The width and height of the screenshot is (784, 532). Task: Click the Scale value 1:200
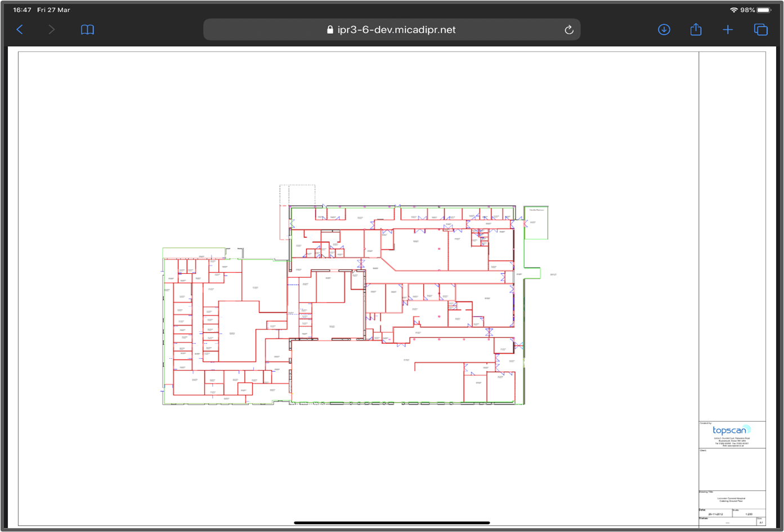click(749, 514)
